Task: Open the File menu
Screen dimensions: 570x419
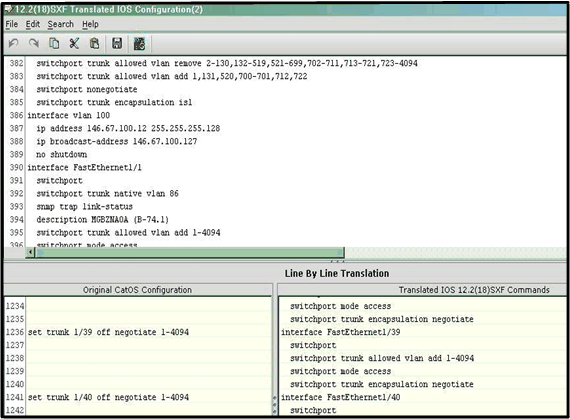Action: [12, 24]
